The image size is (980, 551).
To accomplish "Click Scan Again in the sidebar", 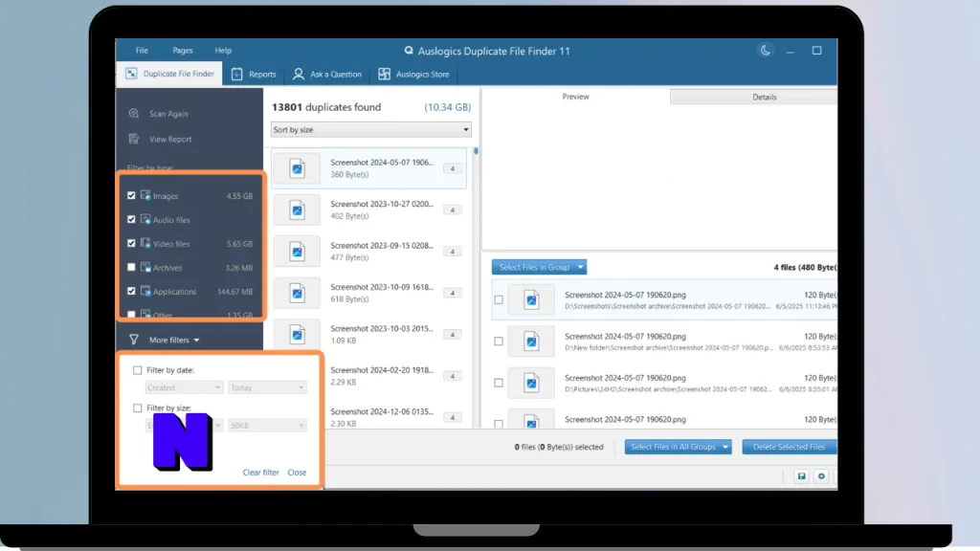I will [x=168, y=114].
